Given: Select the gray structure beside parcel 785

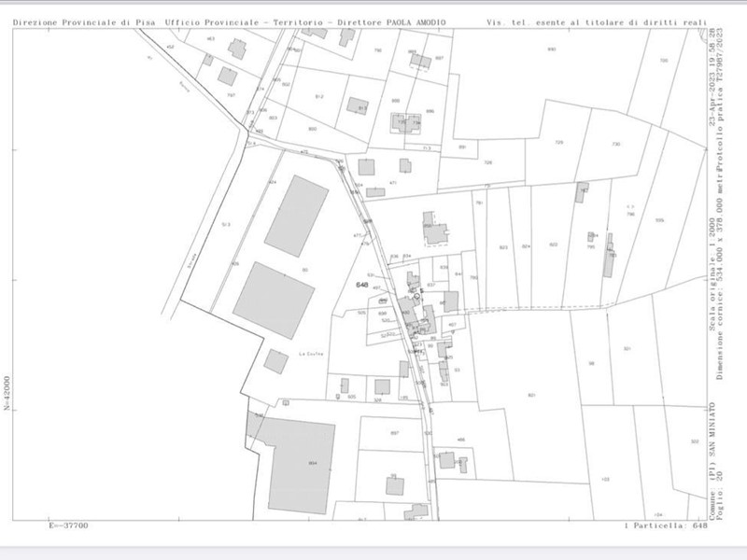Looking at the screenshot, I should click(x=591, y=236).
